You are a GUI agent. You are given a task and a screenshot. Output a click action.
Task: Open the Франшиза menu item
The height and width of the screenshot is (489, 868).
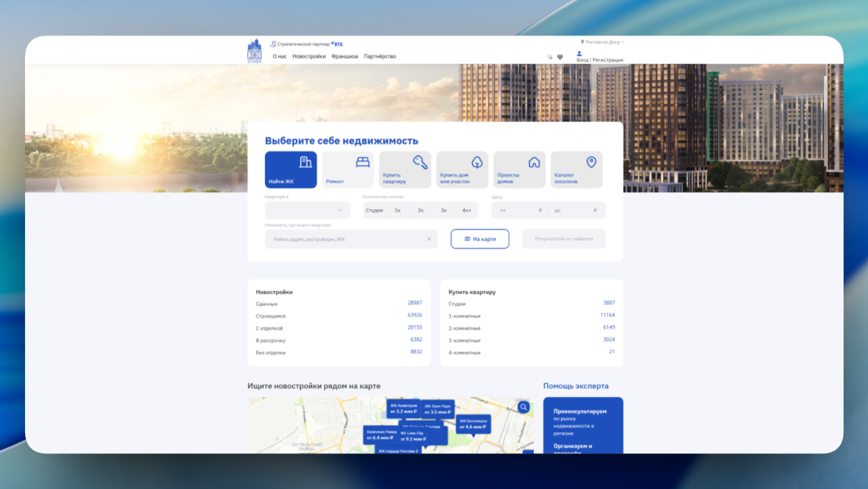345,57
